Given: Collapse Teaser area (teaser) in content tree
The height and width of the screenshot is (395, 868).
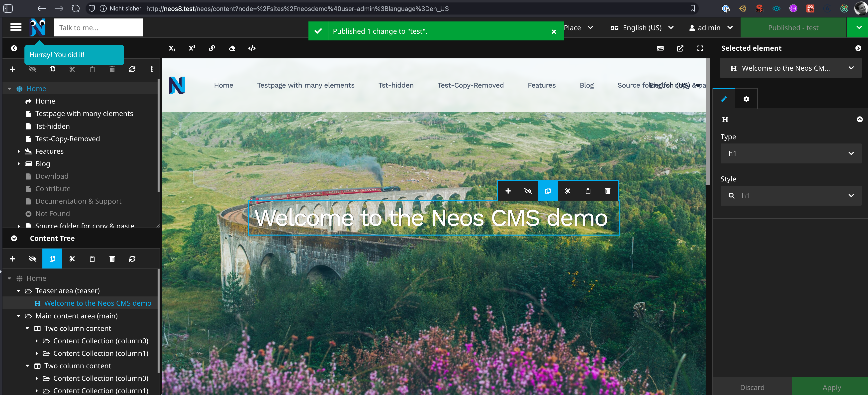Looking at the screenshot, I should click(18, 291).
